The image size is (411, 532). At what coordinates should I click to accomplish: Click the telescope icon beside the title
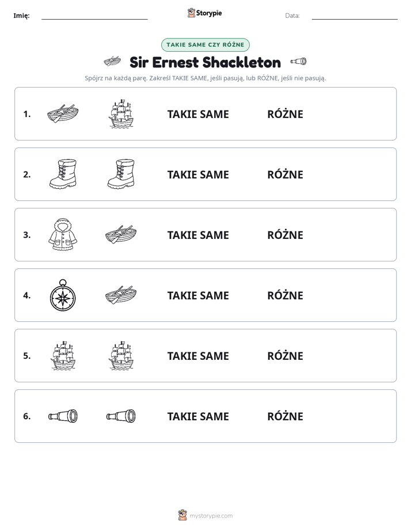click(298, 62)
